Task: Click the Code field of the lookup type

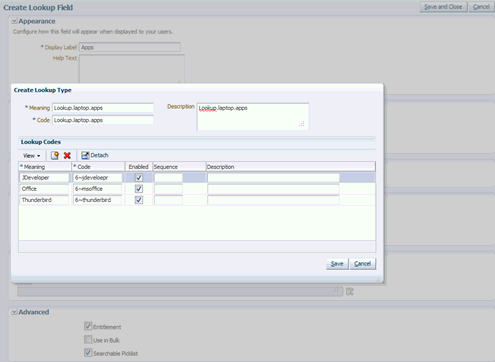Action: (103, 120)
